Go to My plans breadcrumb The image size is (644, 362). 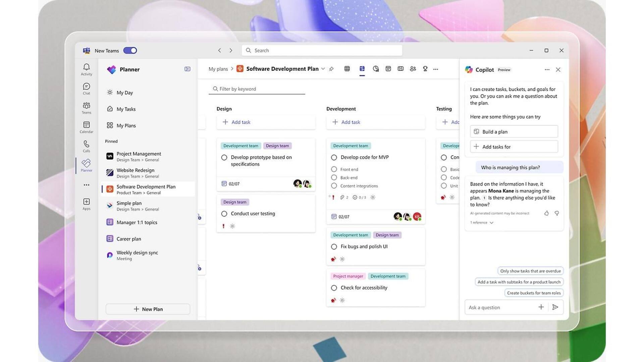(218, 69)
